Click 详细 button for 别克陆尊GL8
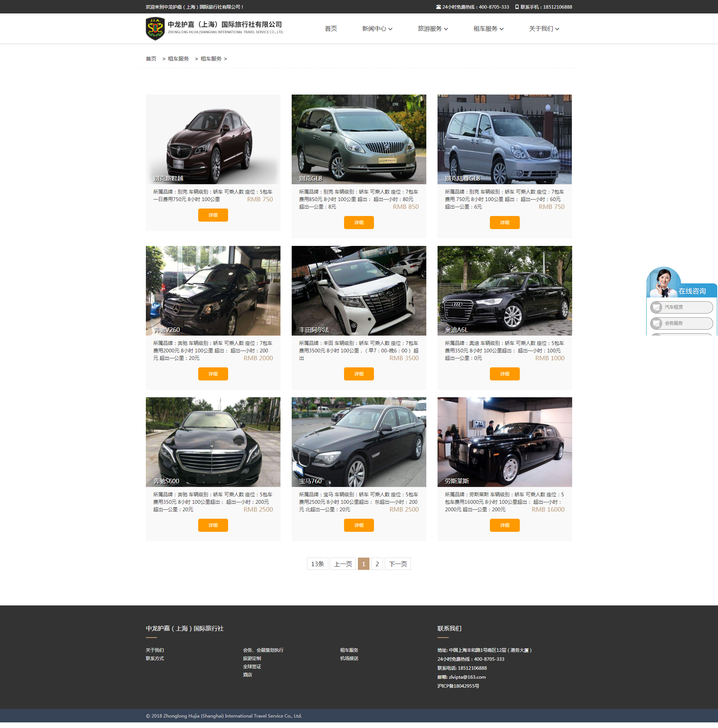The height and width of the screenshot is (728, 718). pos(504,223)
